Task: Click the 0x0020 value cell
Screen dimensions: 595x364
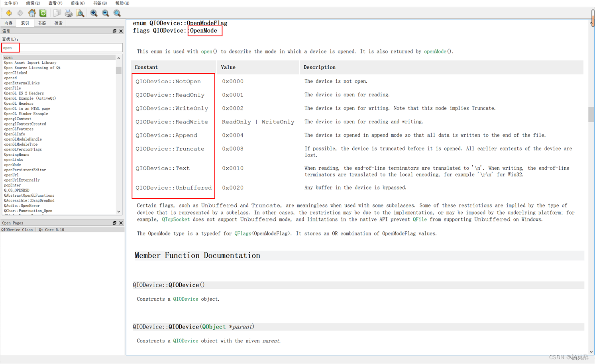Action: tap(233, 188)
